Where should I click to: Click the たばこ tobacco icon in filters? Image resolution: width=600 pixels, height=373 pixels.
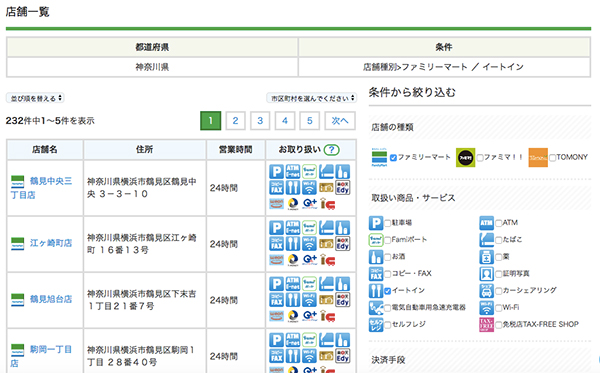coord(486,239)
